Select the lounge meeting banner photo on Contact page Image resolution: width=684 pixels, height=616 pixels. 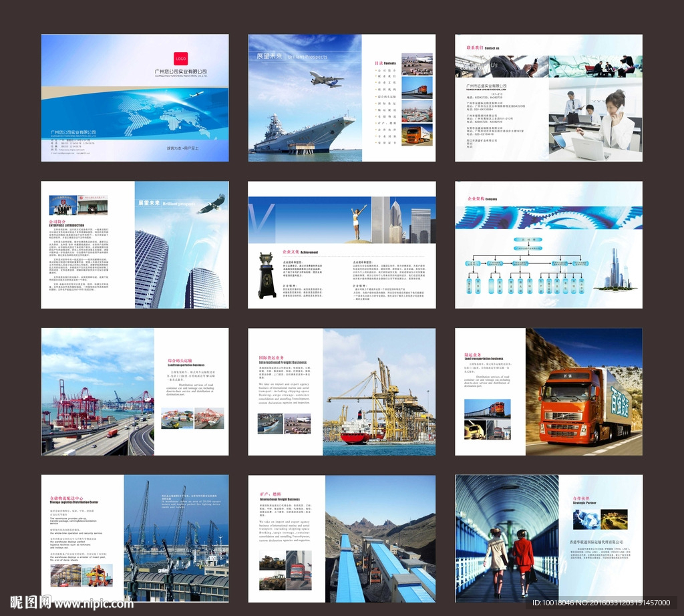(595, 67)
